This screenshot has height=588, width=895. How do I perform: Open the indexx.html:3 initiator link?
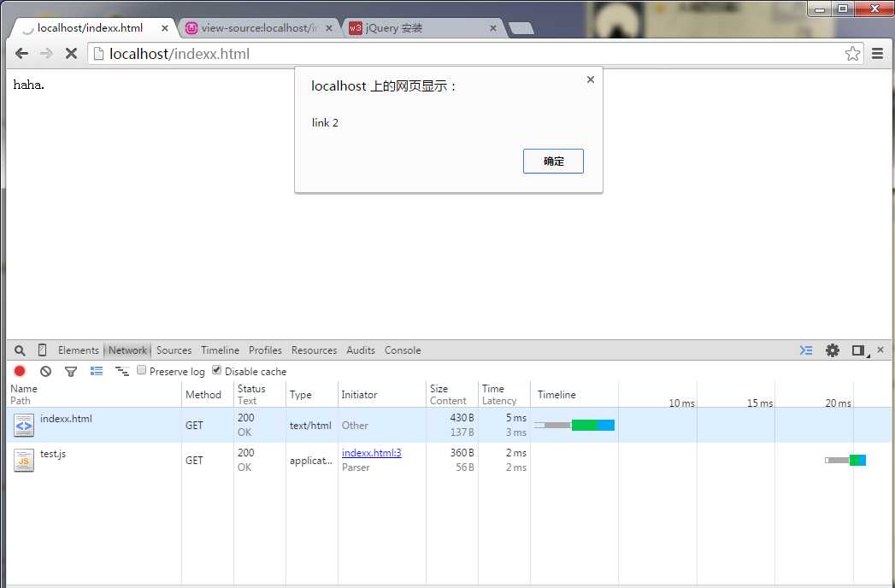pyautogui.click(x=372, y=453)
